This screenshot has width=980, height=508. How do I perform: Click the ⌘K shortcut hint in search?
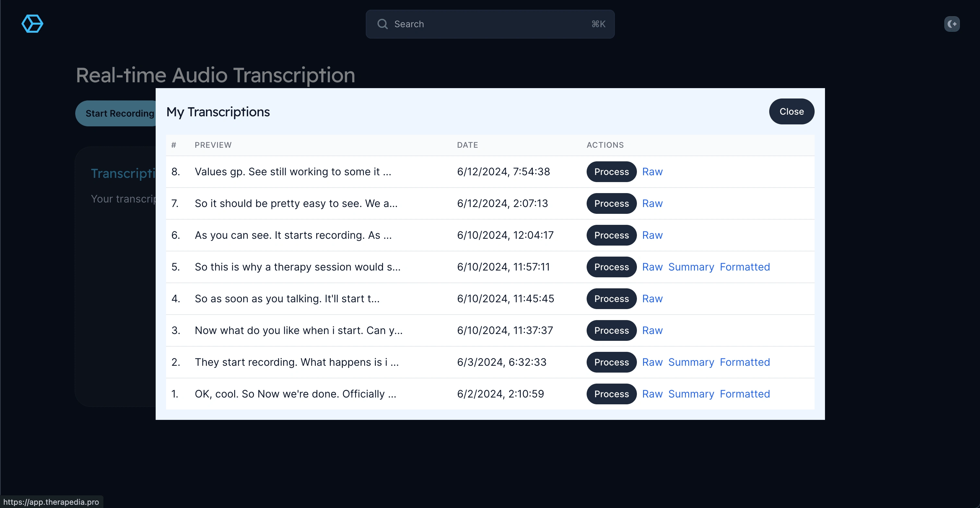598,24
